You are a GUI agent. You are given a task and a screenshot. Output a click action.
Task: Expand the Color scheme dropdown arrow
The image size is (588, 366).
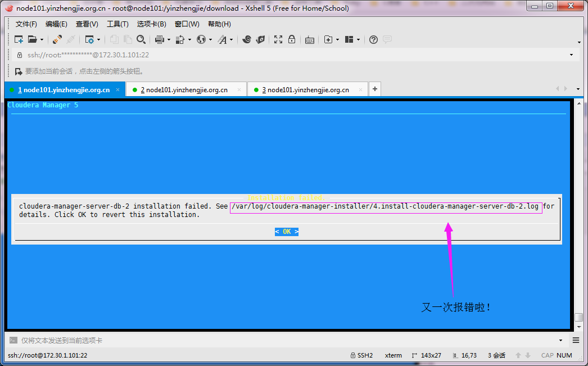click(x=190, y=39)
